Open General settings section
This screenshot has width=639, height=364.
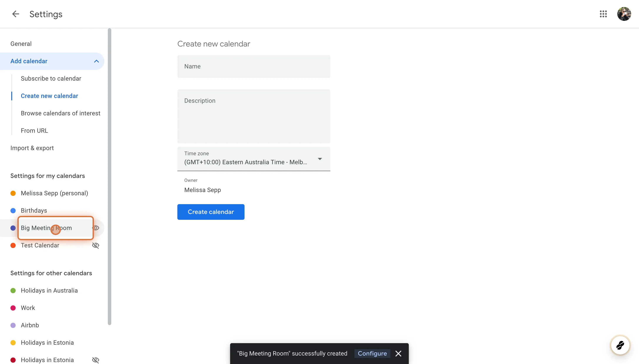click(21, 43)
